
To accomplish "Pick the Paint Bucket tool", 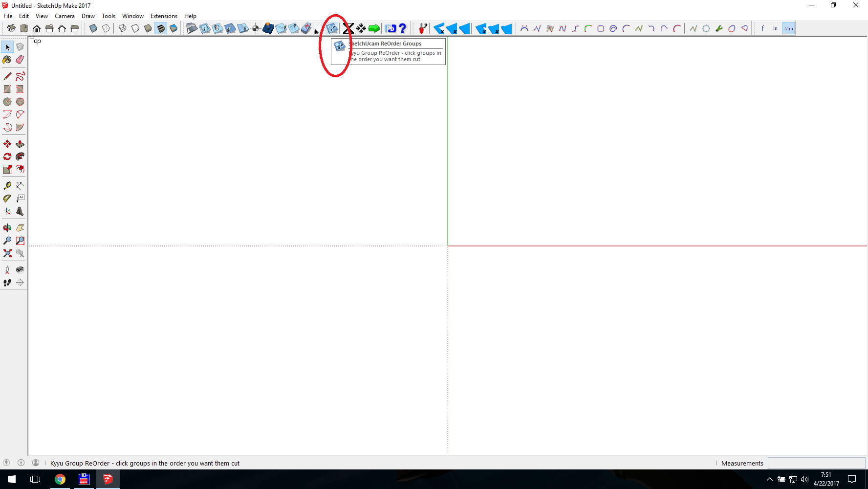I will point(7,60).
